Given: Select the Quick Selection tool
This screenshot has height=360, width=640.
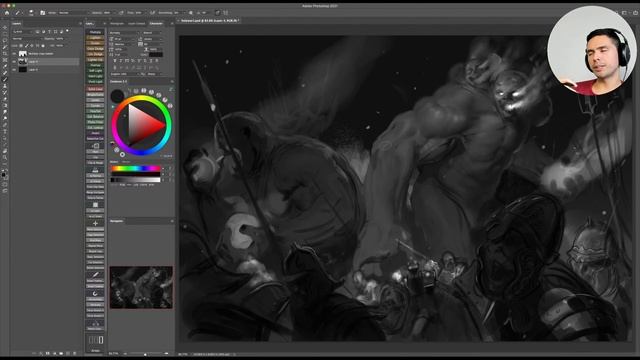Looking at the screenshot, I should click(x=5, y=47).
